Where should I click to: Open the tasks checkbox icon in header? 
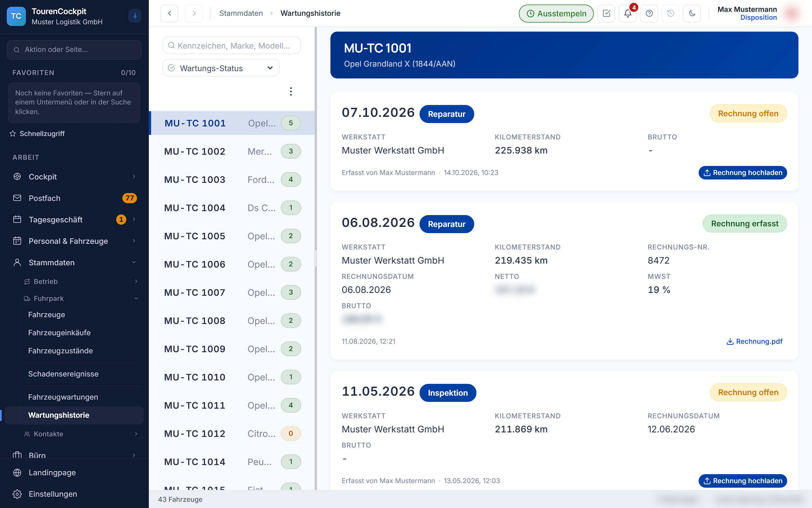pyautogui.click(x=606, y=14)
